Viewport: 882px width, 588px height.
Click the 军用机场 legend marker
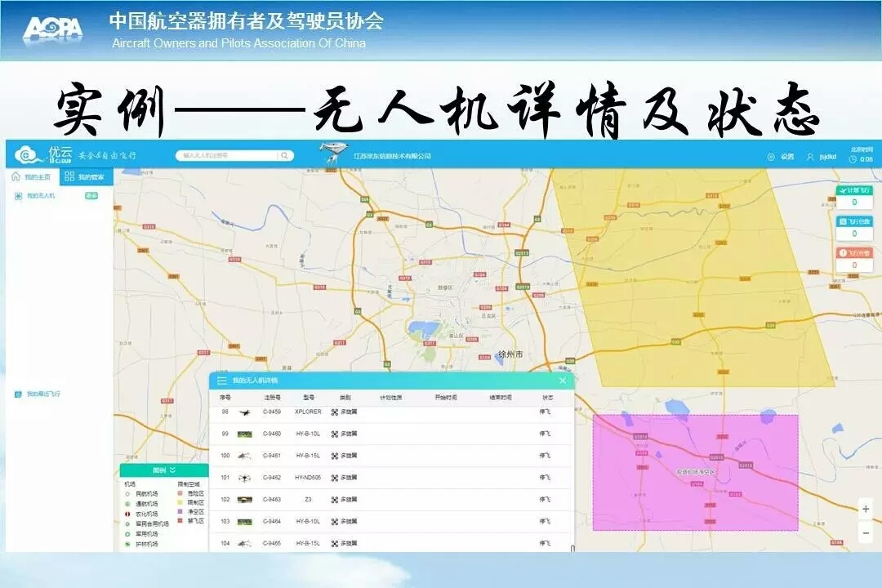[127, 534]
